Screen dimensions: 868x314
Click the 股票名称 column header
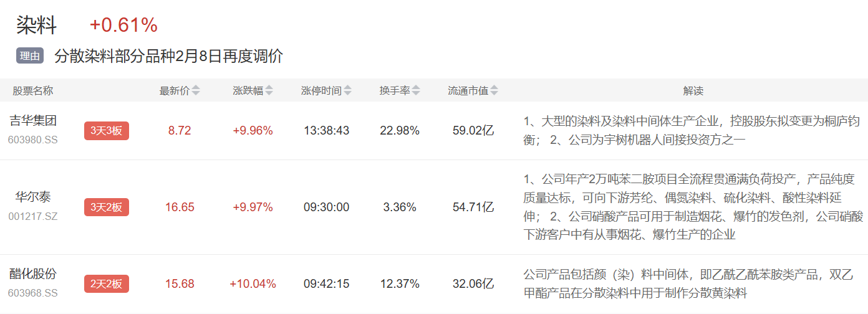pos(33,91)
